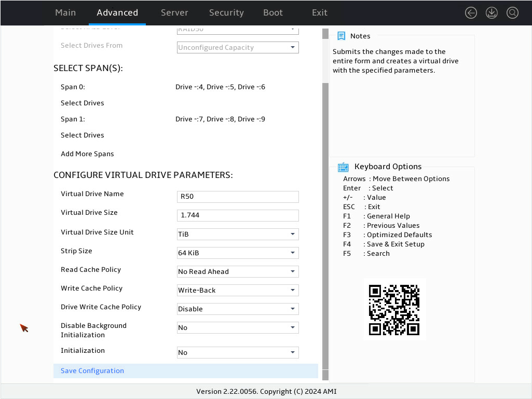This screenshot has height=399, width=532.
Task: Click the 'Initialization' label above Save Configuration
Action: [x=83, y=351]
